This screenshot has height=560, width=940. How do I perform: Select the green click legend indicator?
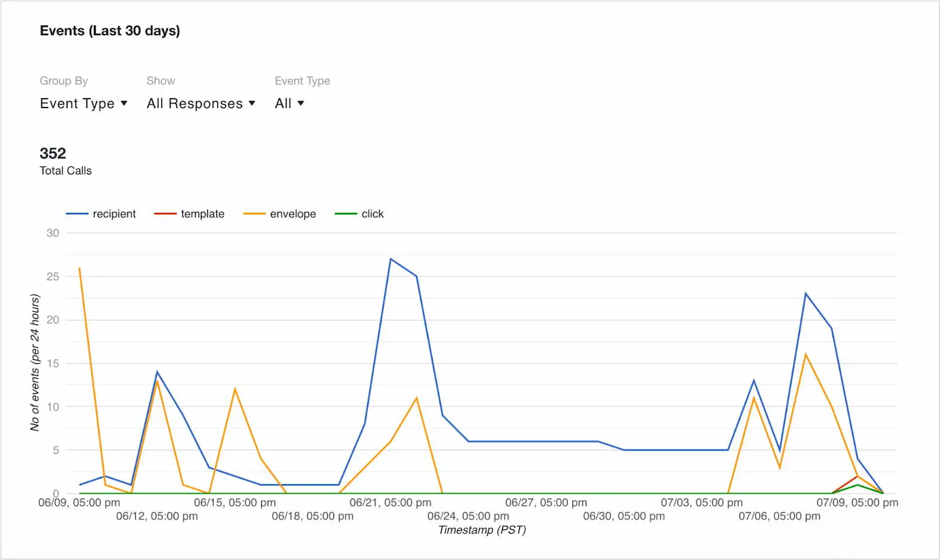(x=345, y=213)
